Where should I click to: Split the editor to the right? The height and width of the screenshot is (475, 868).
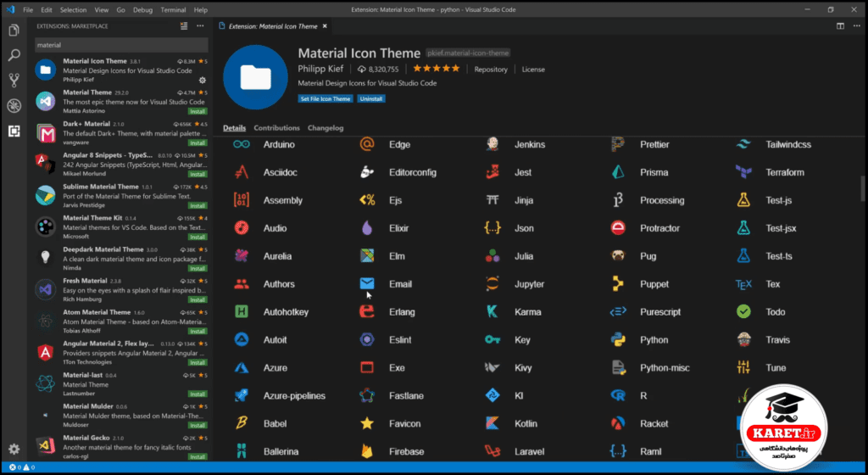[x=840, y=26]
